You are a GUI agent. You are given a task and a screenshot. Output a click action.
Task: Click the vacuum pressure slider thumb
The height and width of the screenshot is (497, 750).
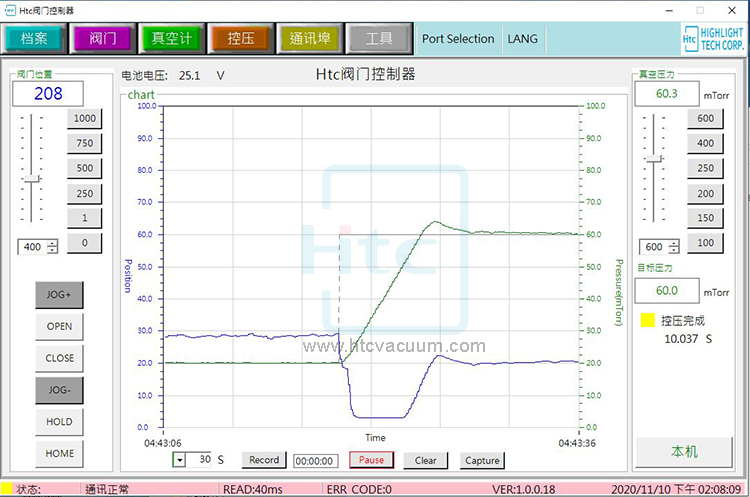(x=653, y=159)
